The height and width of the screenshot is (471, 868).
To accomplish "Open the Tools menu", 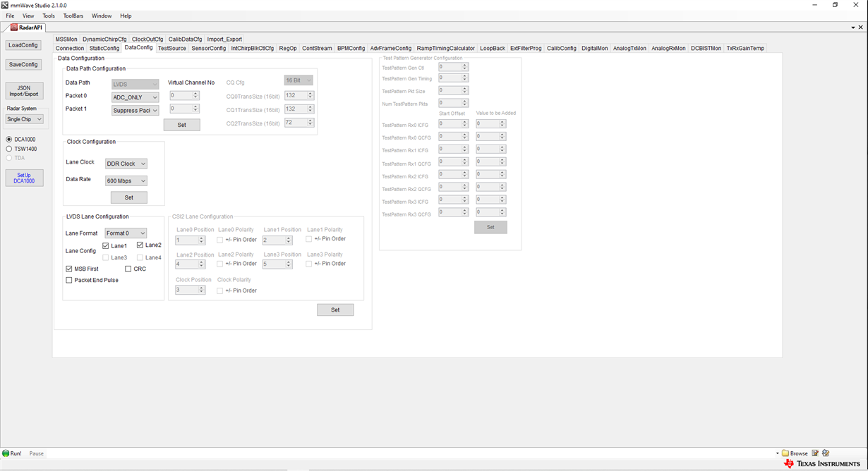I will click(49, 16).
